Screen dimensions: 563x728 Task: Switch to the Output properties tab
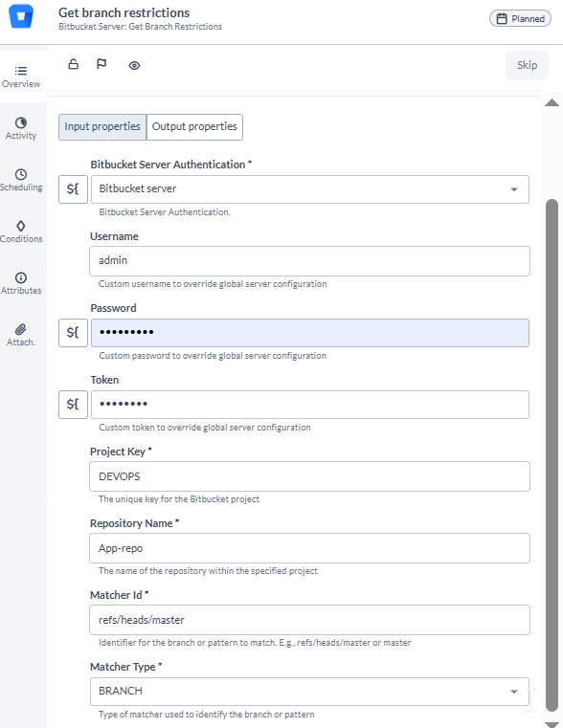click(x=194, y=126)
